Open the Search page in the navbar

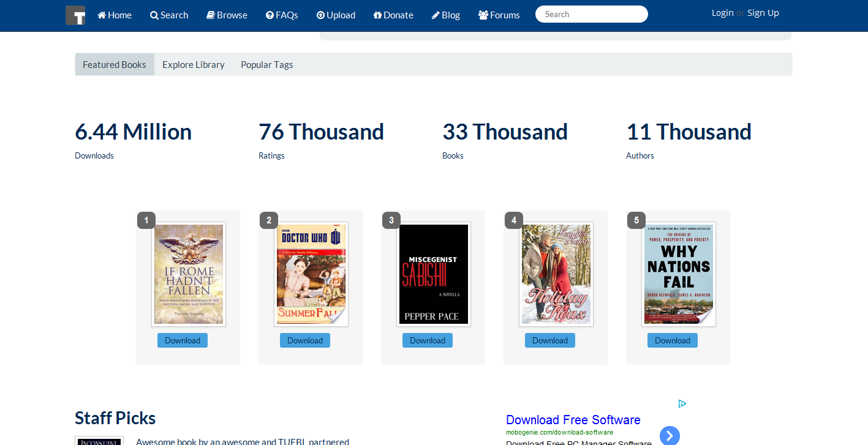[x=169, y=15]
